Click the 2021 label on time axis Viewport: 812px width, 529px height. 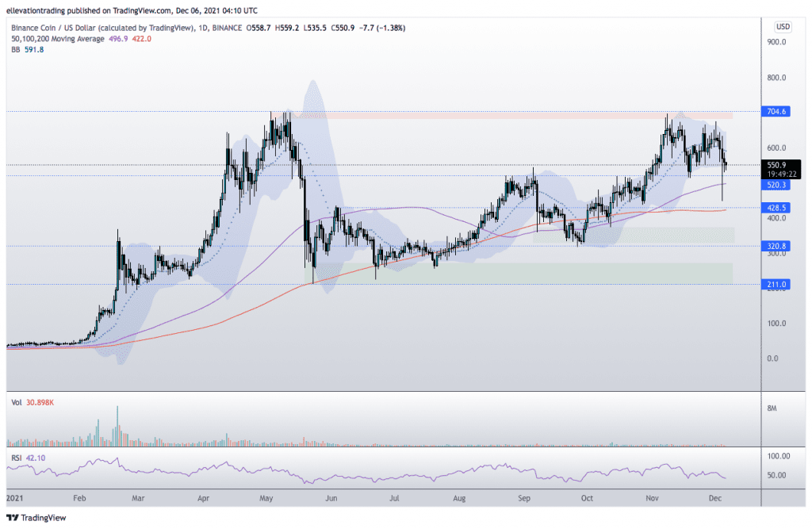(15, 498)
